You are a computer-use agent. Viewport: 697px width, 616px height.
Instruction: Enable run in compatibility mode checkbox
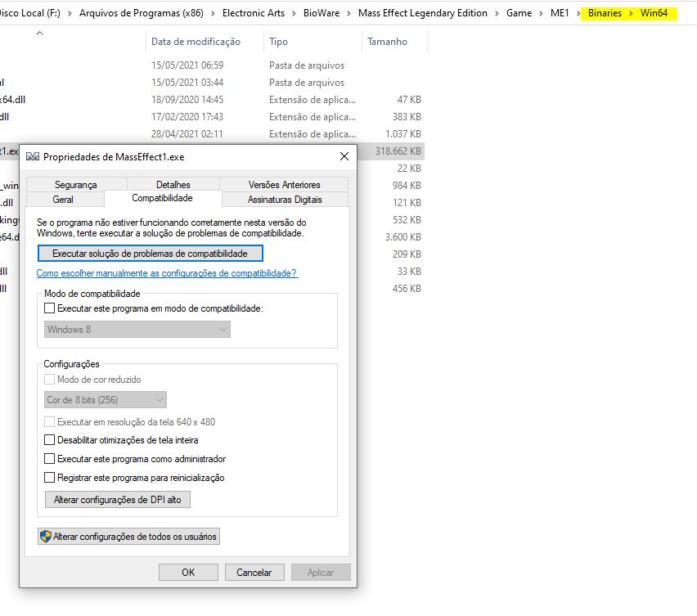pyautogui.click(x=49, y=308)
